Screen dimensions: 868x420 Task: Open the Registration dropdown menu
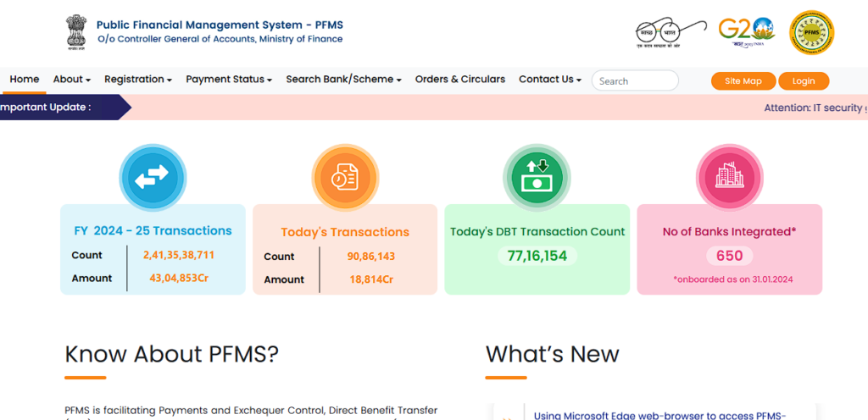pos(138,80)
